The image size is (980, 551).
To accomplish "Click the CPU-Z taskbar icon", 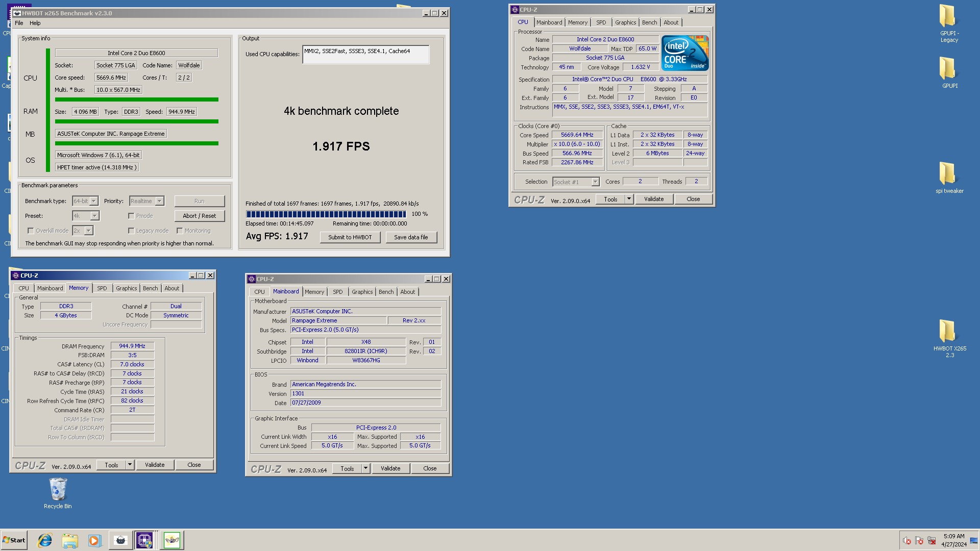I will tap(144, 540).
